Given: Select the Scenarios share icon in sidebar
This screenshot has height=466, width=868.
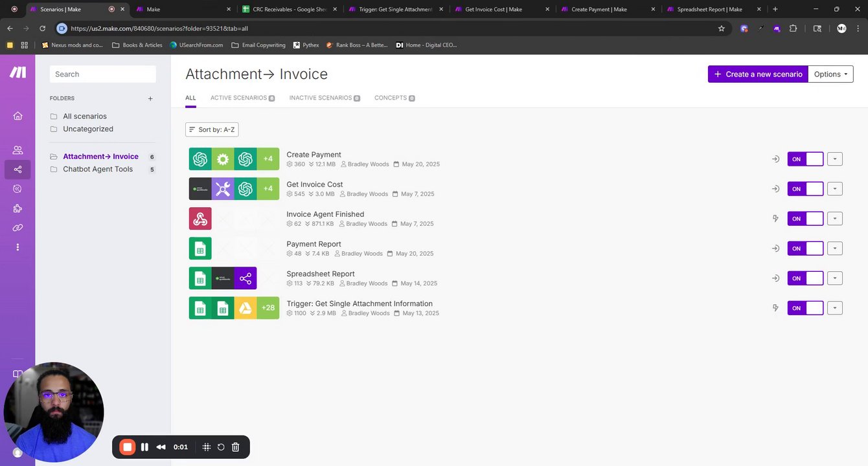Looking at the screenshot, I should pos(17,170).
